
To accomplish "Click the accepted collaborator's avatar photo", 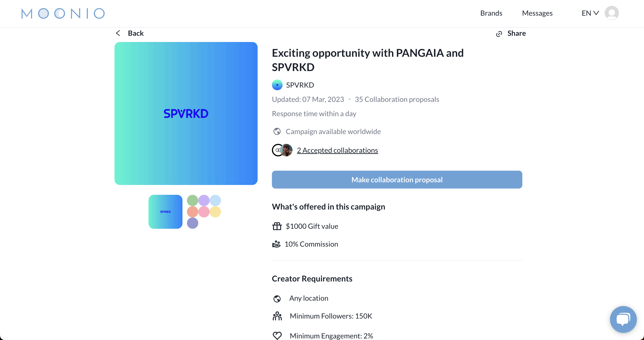I will click(286, 150).
